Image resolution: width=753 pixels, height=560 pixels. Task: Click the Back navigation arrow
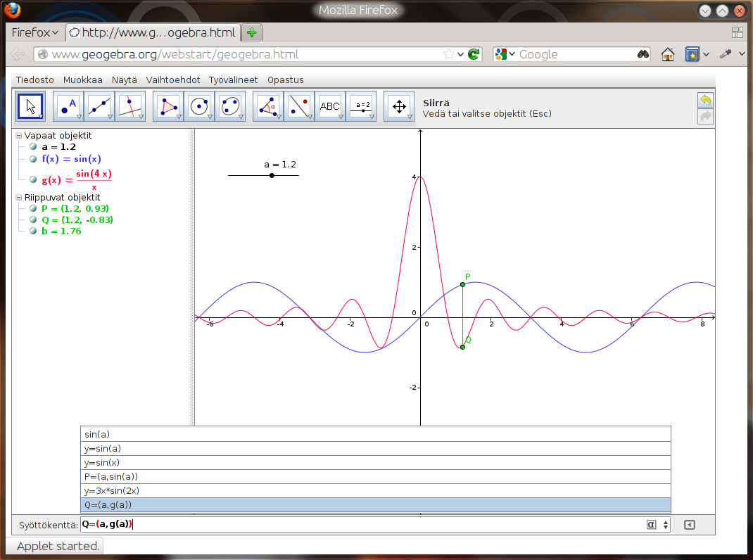(x=18, y=54)
